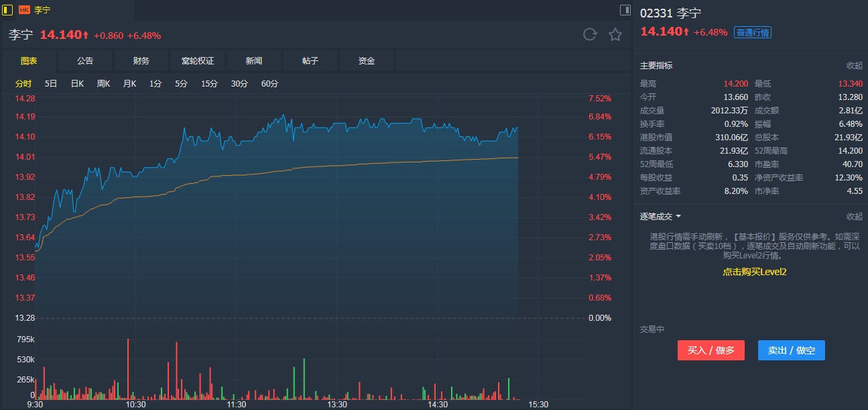Toggle the left sidebar panel icon
This screenshot has width=868, height=410.
click(7, 10)
